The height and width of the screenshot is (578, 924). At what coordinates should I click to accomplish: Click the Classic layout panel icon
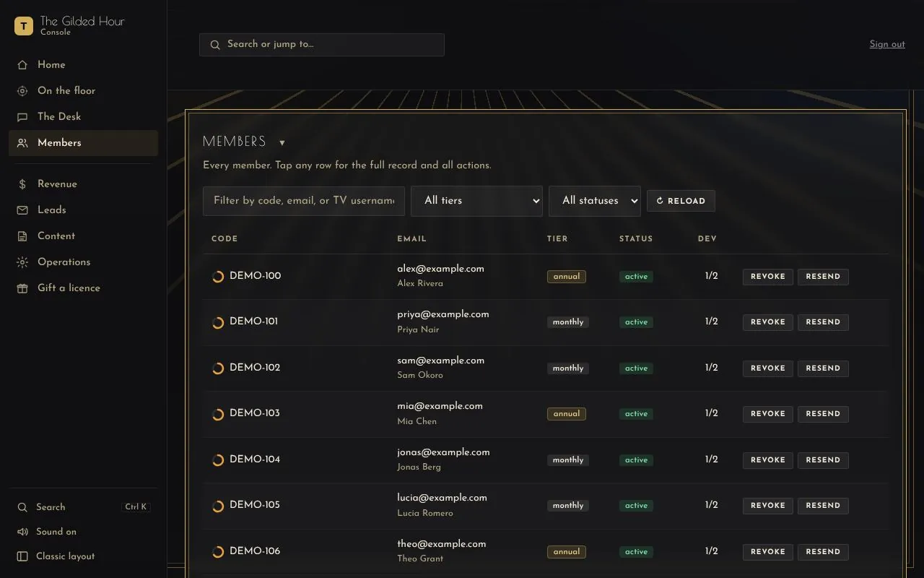pyautogui.click(x=22, y=556)
